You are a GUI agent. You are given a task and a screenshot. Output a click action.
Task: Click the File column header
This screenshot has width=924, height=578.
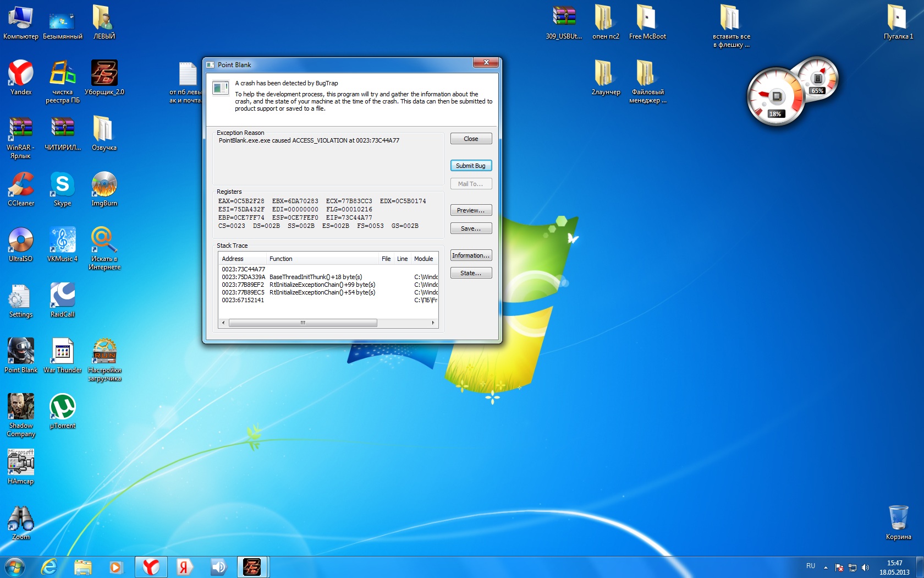(x=386, y=259)
